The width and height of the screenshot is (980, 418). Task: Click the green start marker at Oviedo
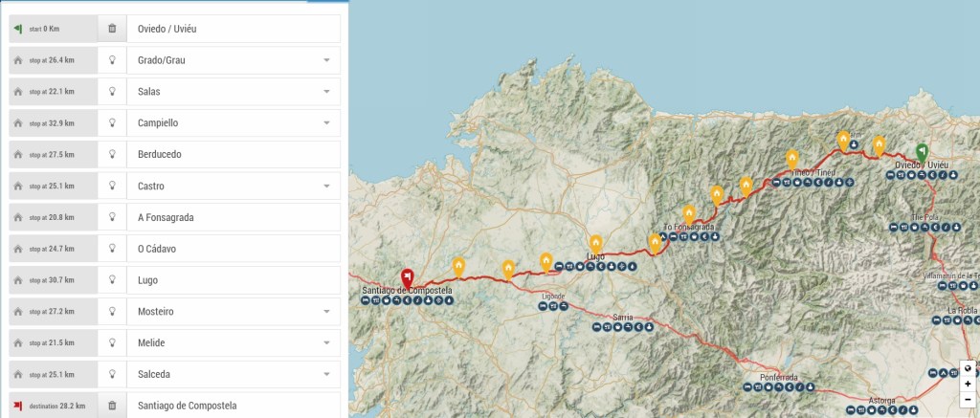click(922, 152)
